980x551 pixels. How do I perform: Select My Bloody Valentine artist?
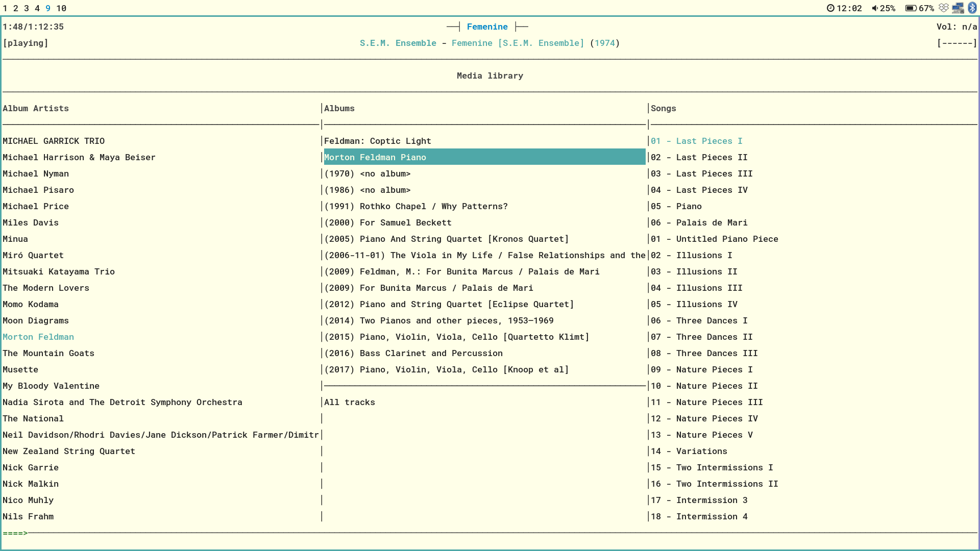[51, 386]
